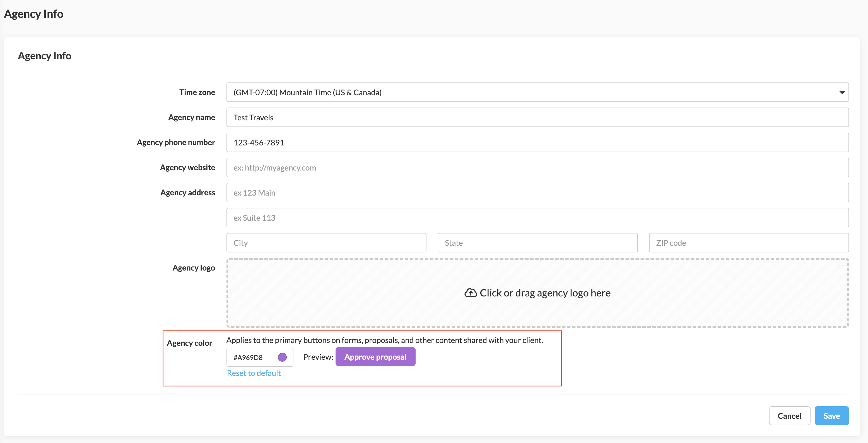This screenshot has width=868, height=443.
Task: Open the agency logo upload drop zone
Action: tap(537, 293)
